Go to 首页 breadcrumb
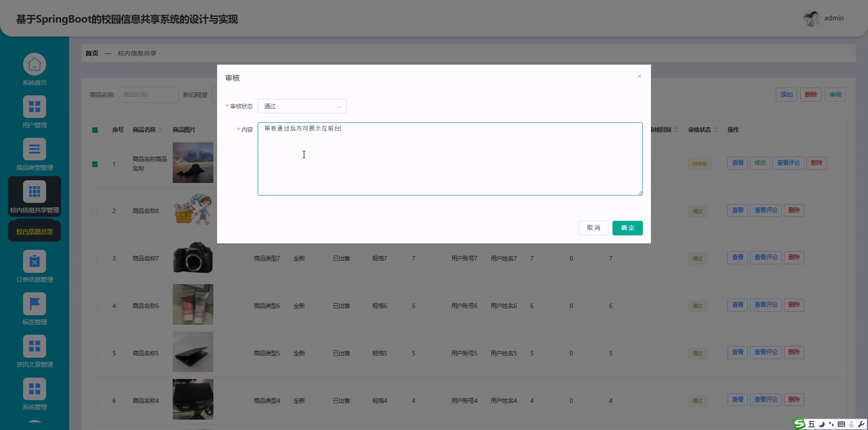 click(92, 53)
